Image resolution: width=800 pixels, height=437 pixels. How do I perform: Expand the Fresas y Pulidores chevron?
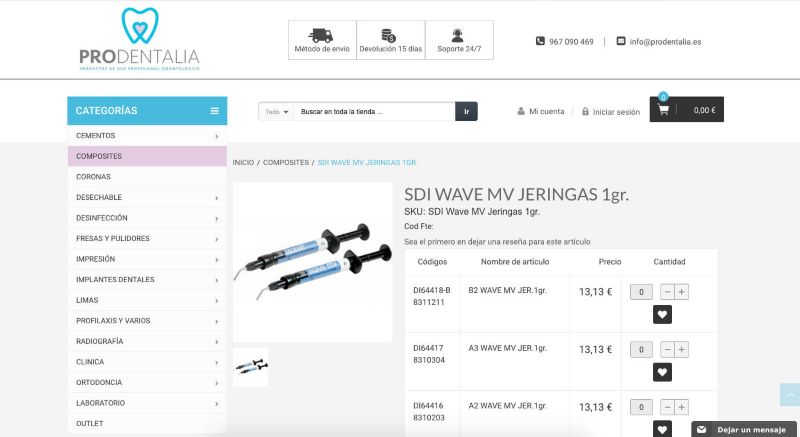217,239
